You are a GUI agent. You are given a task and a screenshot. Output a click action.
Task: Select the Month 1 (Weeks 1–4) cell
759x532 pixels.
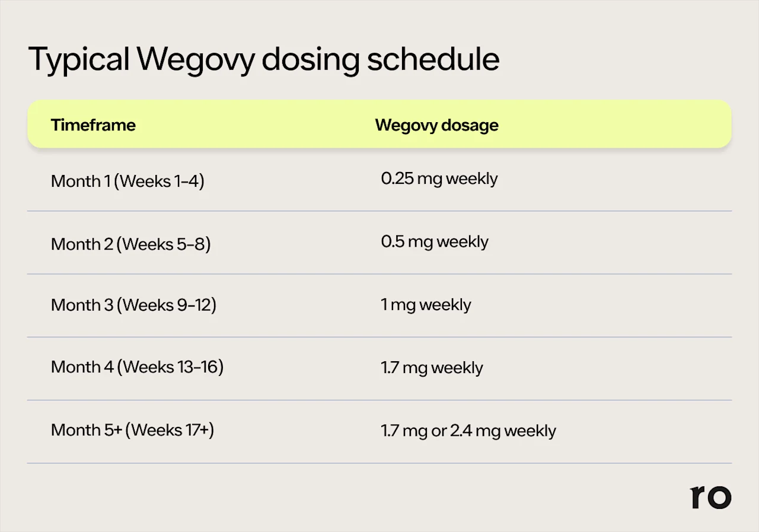(127, 181)
